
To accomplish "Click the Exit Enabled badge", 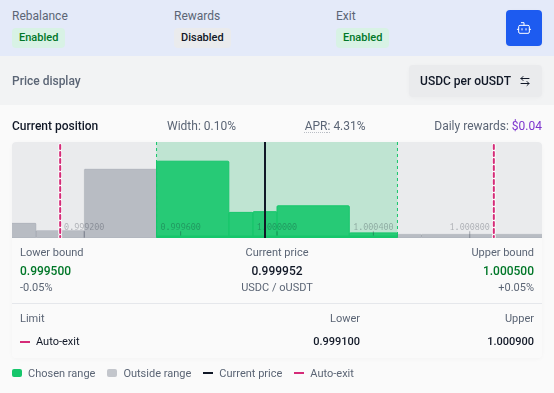I will point(363,37).
